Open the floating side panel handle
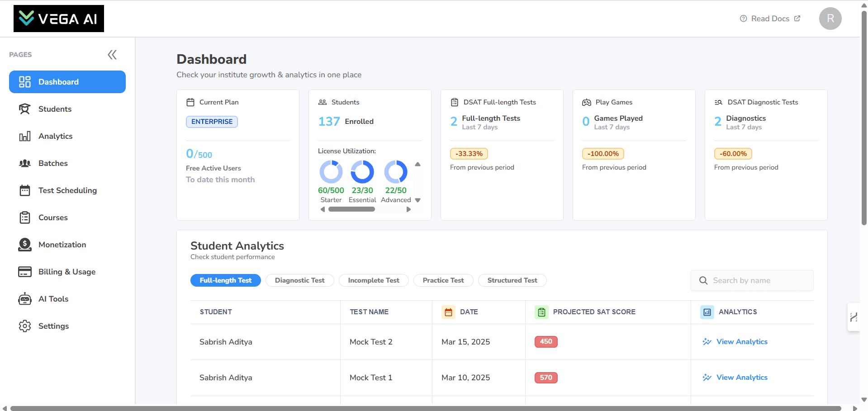Viewport: 868px width, 411px height. click(x=854, y=317)
